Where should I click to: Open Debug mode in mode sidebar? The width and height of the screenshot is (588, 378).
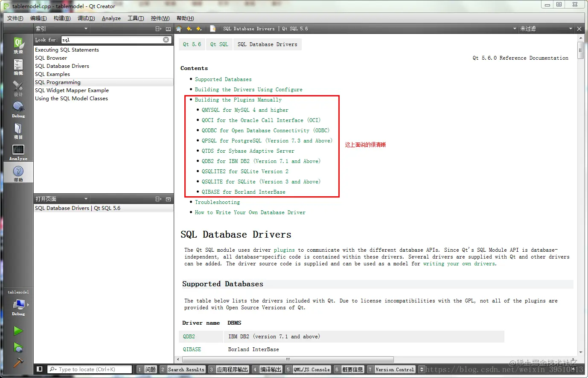coord(18,109)
